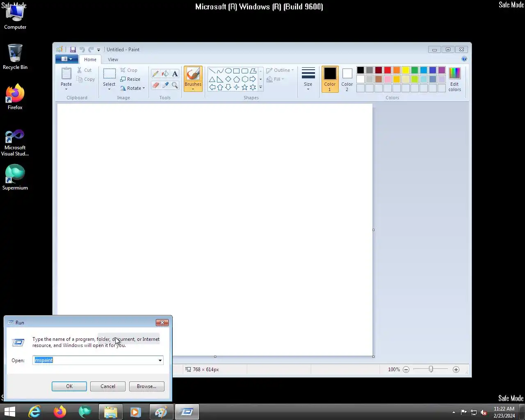Click the Undo arrow in title bar
Image resolution: width=525 pixels, height=420 pixels.
pyautogui.click(x=82, y=50)
